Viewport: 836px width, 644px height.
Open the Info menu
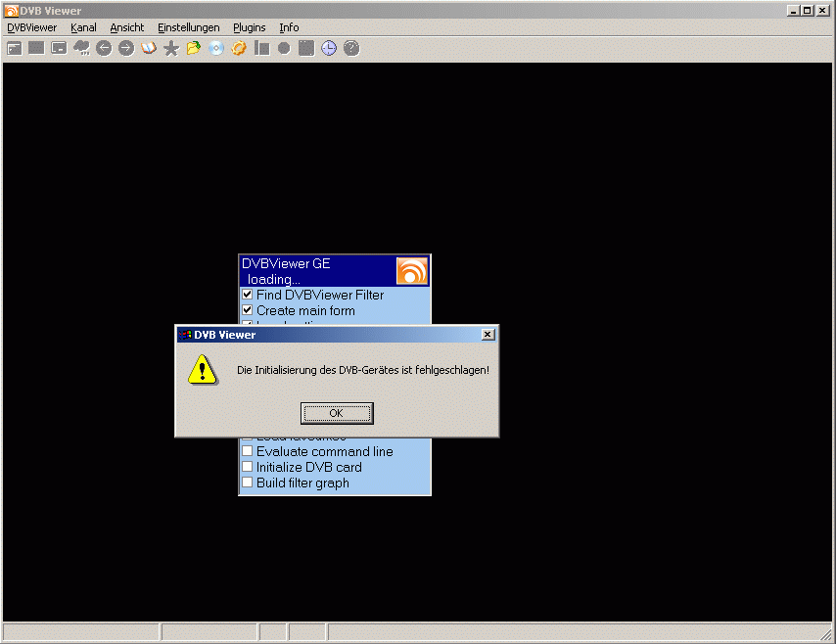point(289,27)
